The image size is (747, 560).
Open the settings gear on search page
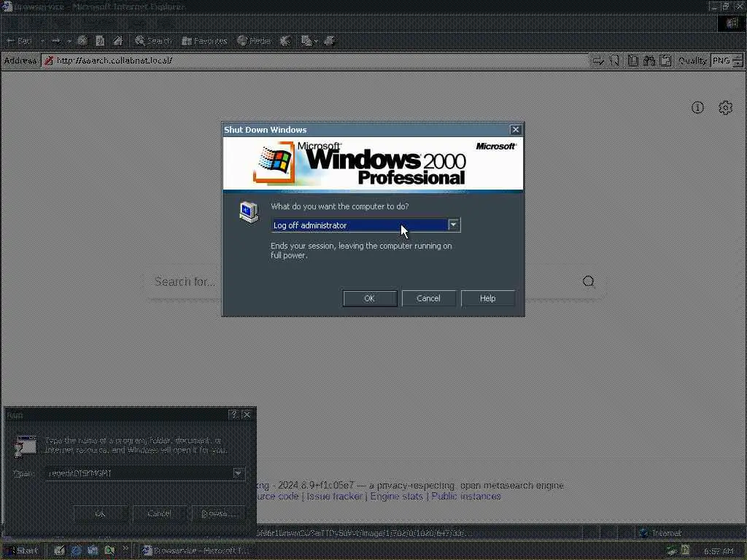[x=725, y=108]
